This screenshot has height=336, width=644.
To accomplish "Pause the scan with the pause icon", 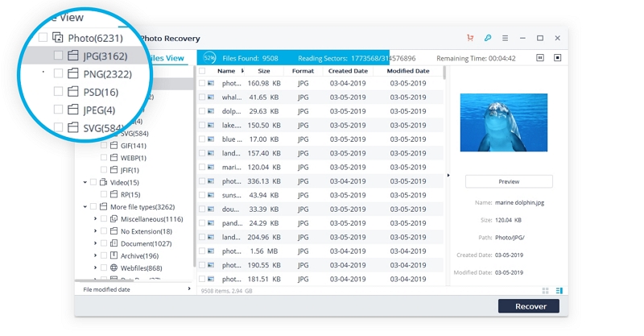I will tap(540, 58).
